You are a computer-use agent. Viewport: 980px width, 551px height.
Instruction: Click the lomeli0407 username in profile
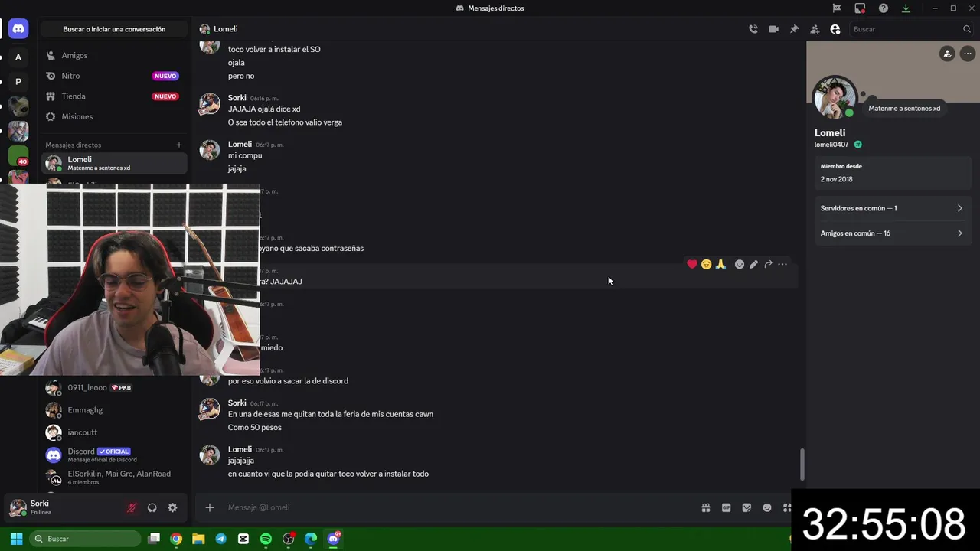point(831,145)
